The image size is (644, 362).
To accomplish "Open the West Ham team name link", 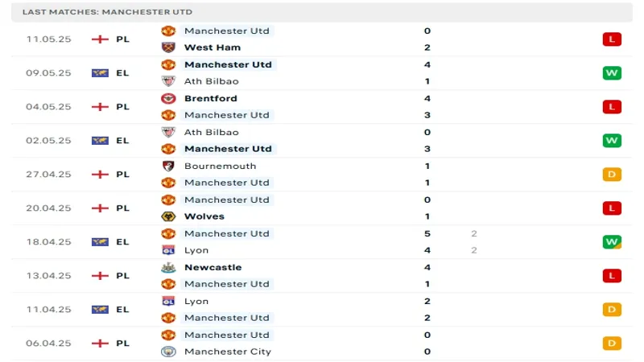I will [x=213, y=47].
